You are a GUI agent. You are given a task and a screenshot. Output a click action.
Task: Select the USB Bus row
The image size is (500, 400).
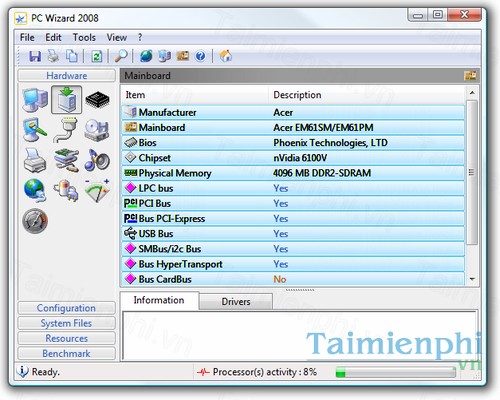293,234
